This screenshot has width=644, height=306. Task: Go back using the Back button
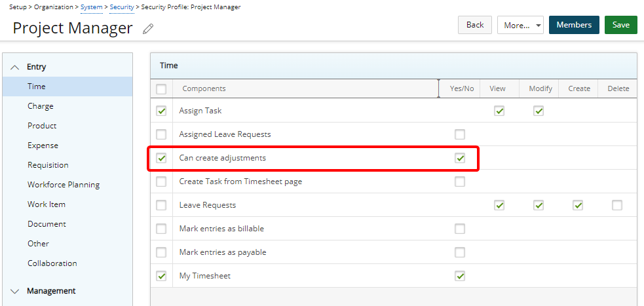(474, 25)
